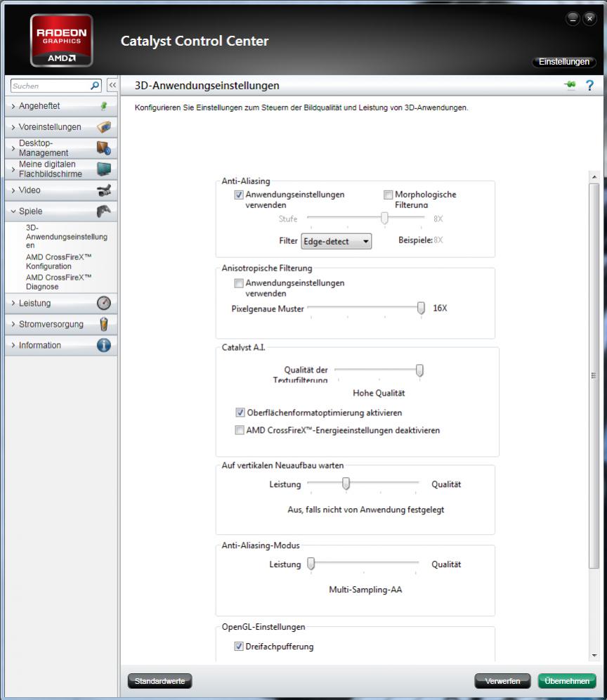Enable Morphologische Filterung checkbox
The width and height of the screenshot is (607, 700).
pyautogui.click(x=389, y=195)
